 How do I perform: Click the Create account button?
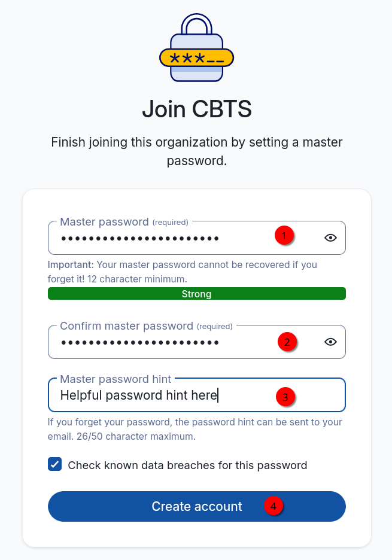coord(197,506)
